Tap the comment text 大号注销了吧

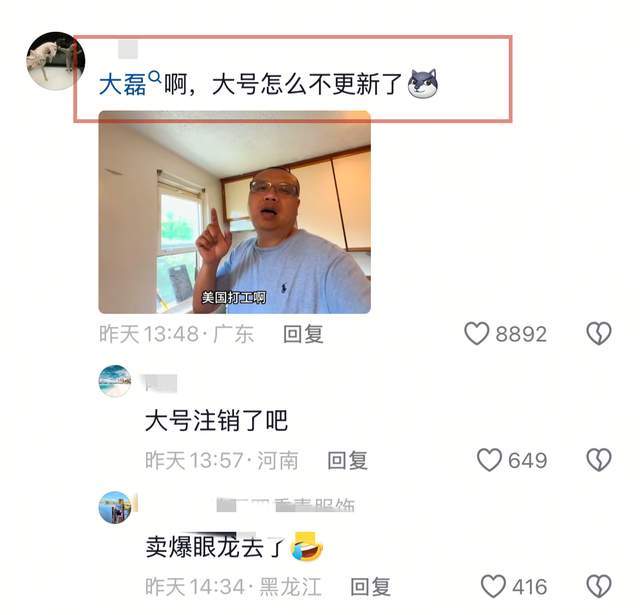[x=216, y=421]
